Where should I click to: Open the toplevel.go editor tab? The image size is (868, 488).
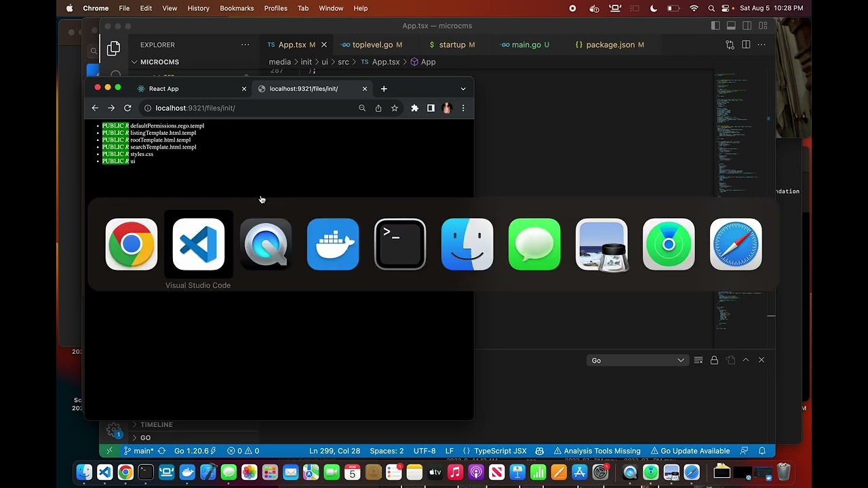tap(372, 45)
